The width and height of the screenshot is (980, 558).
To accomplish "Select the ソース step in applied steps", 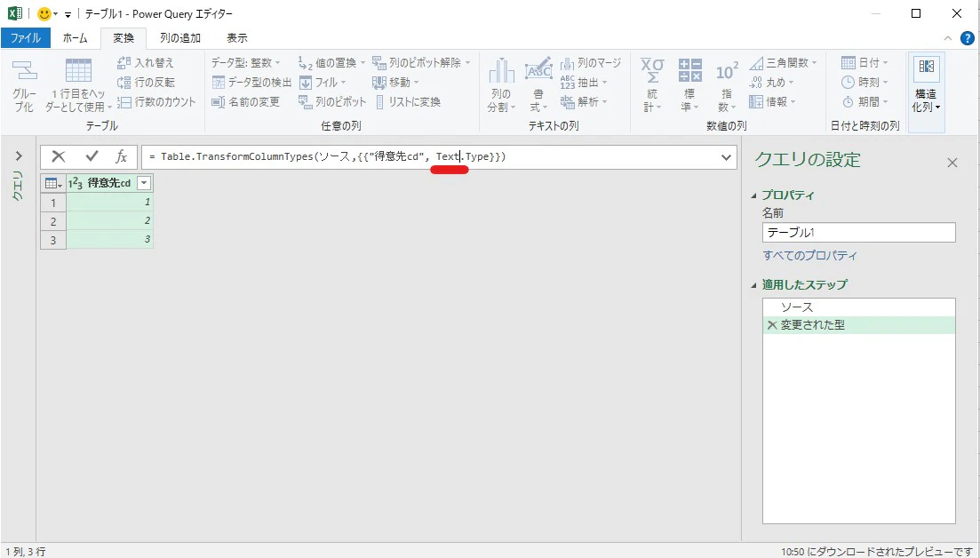I will point(859,307).
